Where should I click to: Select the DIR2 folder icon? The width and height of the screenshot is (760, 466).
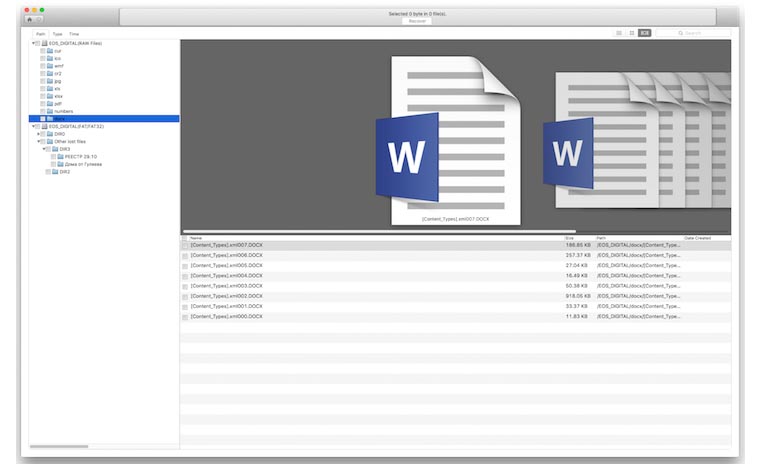[55, 172]
